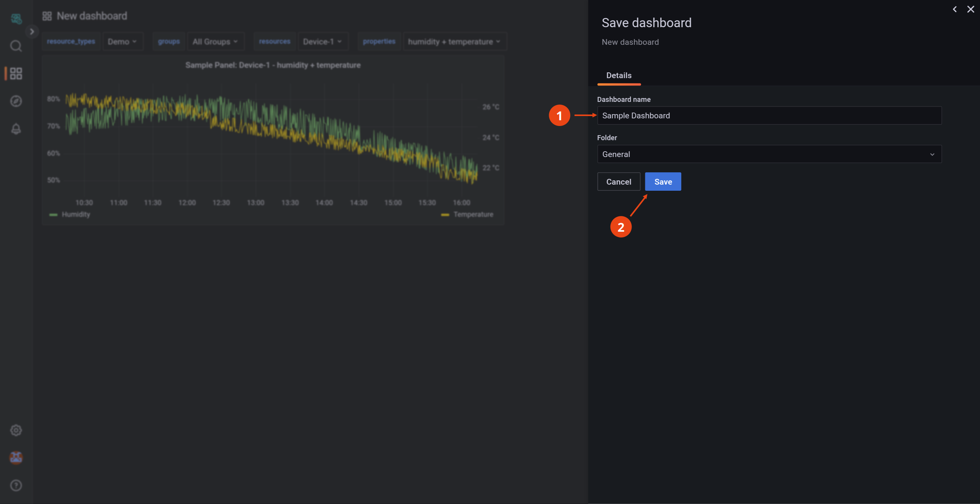Open the Device-1 resources dropdown
The image size is (980, 504).
tap(322, 41)
